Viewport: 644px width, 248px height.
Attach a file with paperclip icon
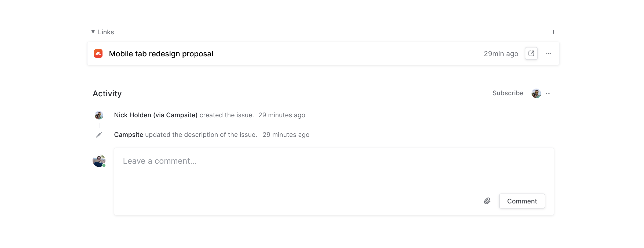coord(487,201)
